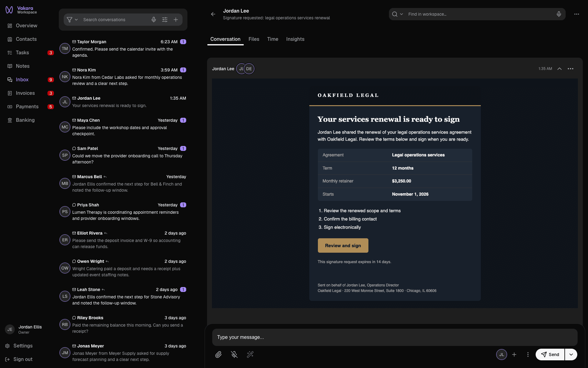
Task: Focus the Type your message field
Action: click(395, 337)
